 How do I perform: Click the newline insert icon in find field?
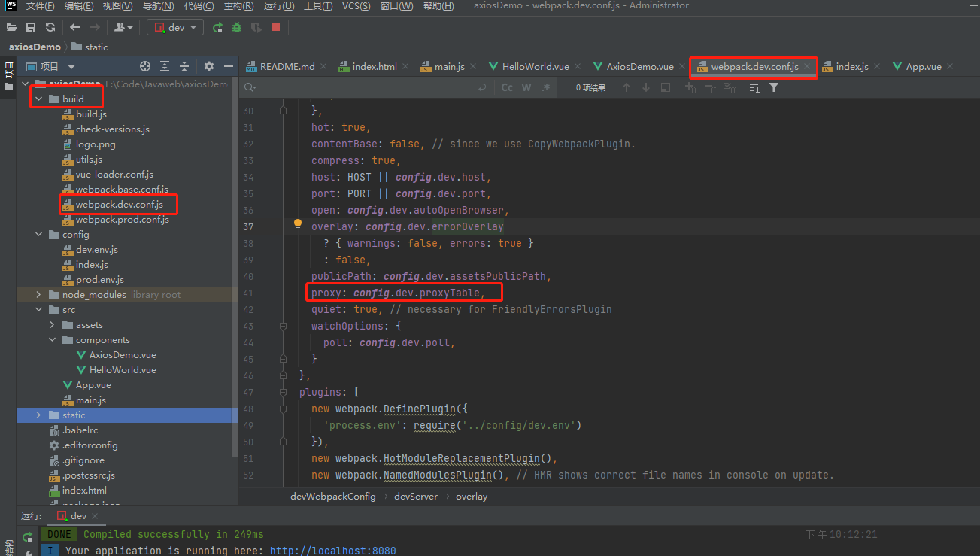[481, 87]
